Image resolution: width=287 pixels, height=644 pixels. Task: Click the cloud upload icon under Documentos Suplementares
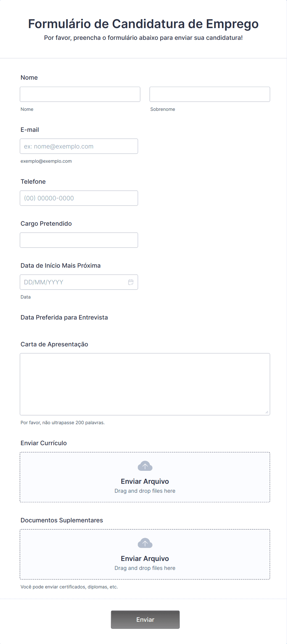pos(145,543)
